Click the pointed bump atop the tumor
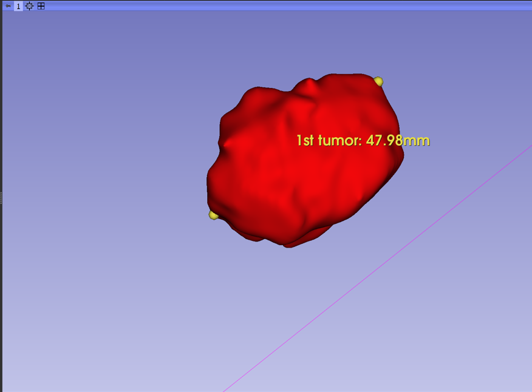532x392 pixels. coord(310,82)
